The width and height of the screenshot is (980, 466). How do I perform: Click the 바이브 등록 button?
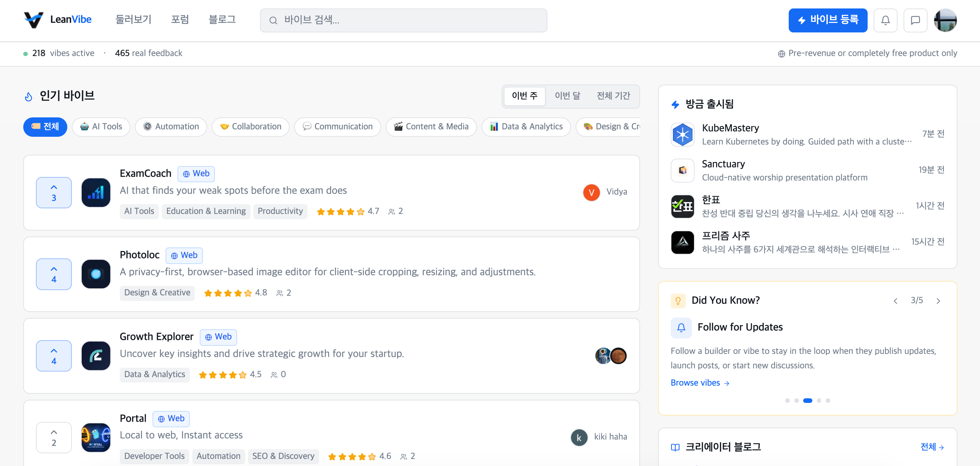coord(828,20)
